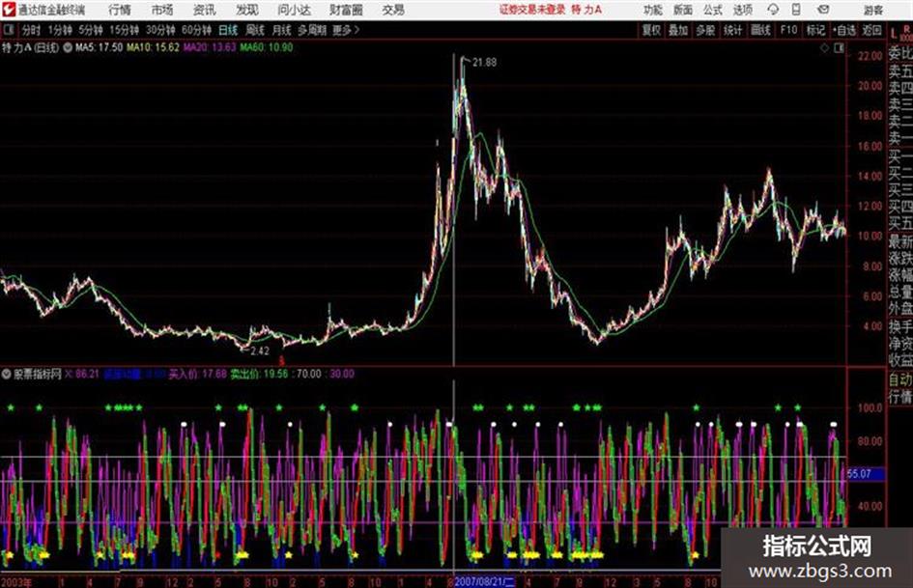Viewport: 913px width, 588px height.
Task: Select the 周线 weekly chart tab
Action: 255,30
